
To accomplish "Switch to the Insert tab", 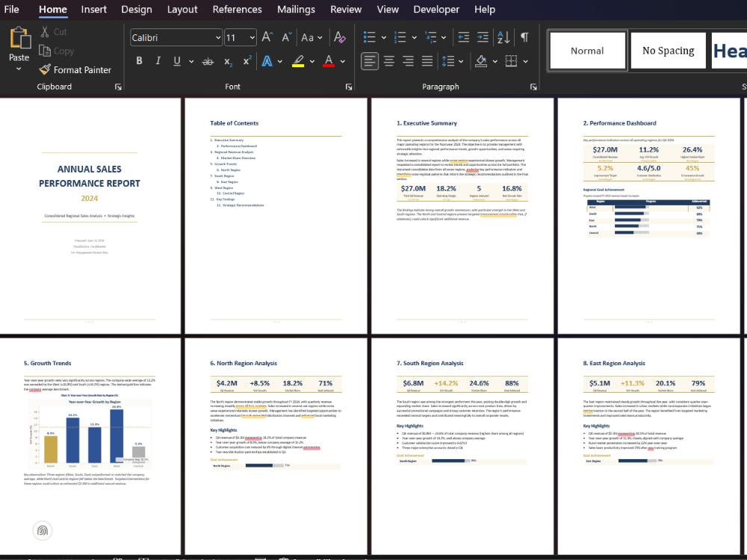I will [94, 10].
